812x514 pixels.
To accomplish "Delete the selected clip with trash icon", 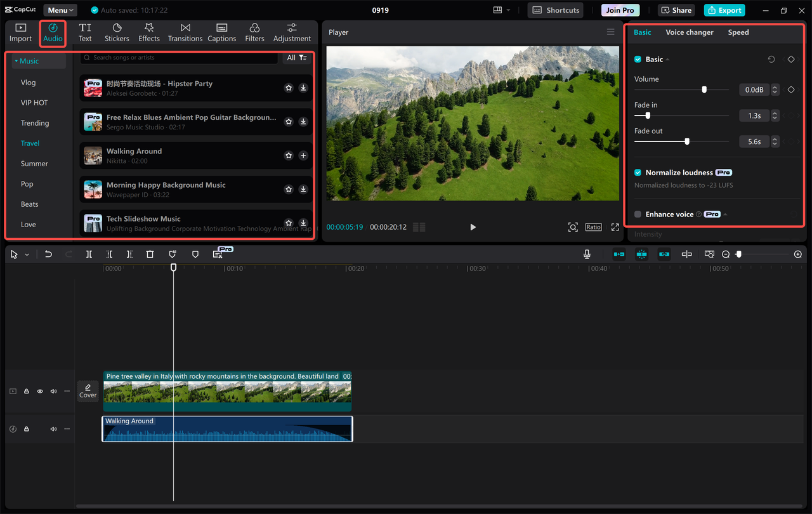I will [x=150, y=254].
